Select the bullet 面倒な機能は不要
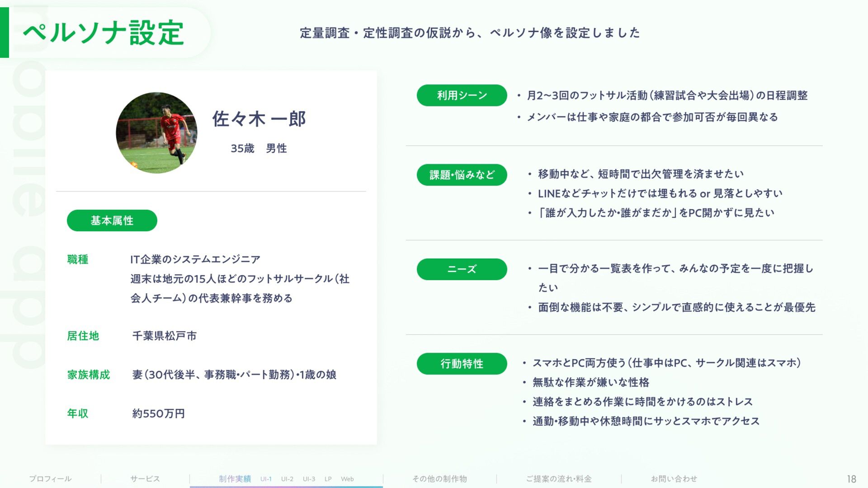 (676, 307)
